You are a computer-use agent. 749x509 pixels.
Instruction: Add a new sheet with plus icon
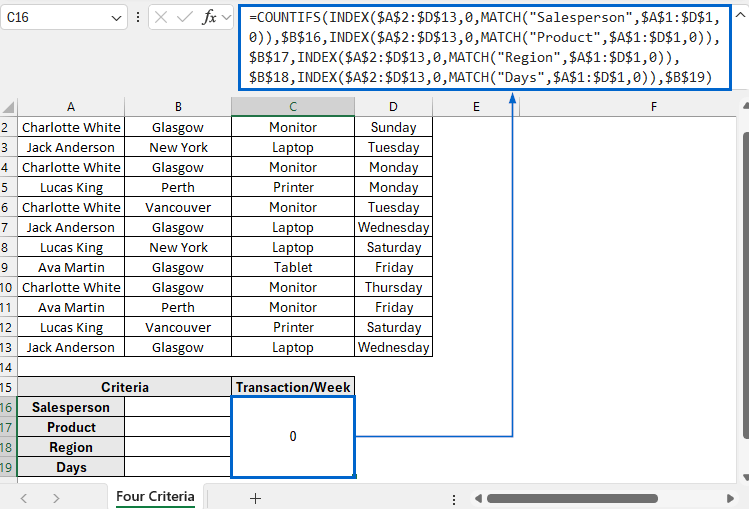click(255, 497)
